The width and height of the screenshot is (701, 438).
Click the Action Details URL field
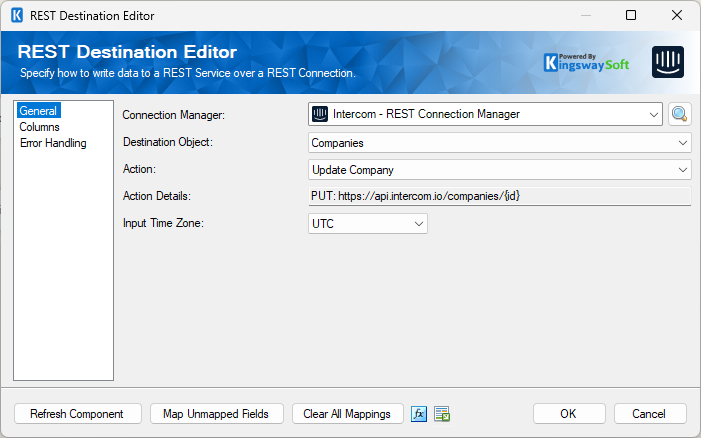click(500, 197)
